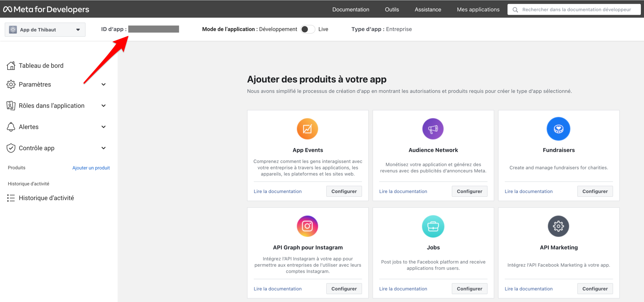Click the Alertes bell icon
The width and height of the screenshot is (644, 302).
pyautogui.click(x=11, y=127)
